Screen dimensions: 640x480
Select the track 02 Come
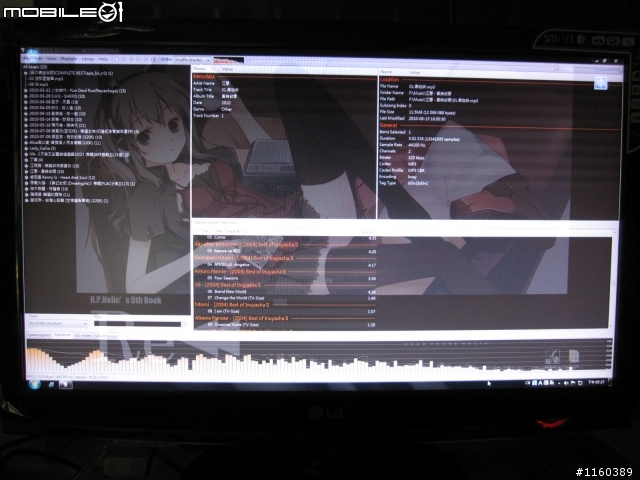[285, 238]
